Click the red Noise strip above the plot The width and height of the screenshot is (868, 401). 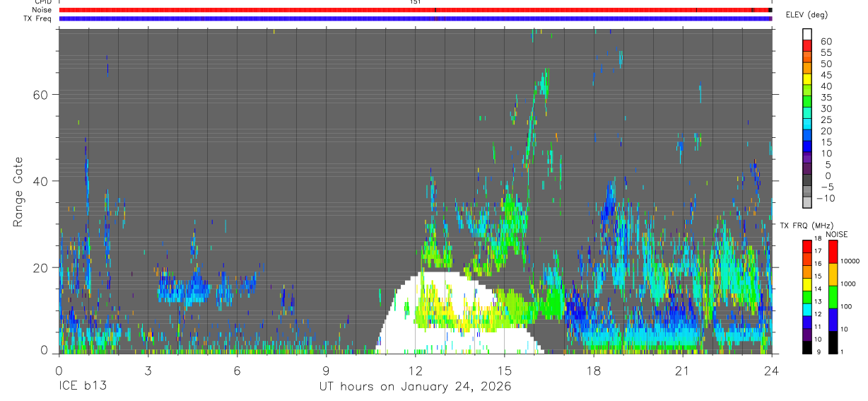click(x=415, y=10)
